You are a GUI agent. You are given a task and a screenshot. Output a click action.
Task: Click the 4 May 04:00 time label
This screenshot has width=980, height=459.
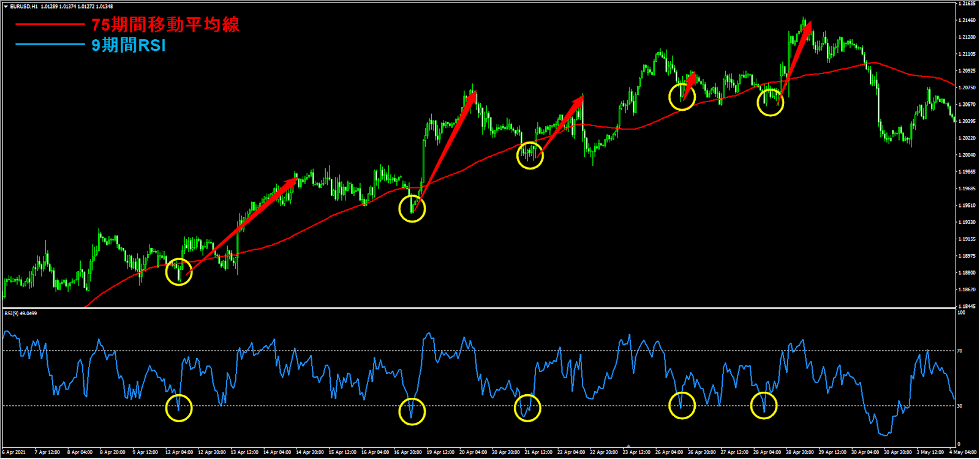tap(962, 452)
